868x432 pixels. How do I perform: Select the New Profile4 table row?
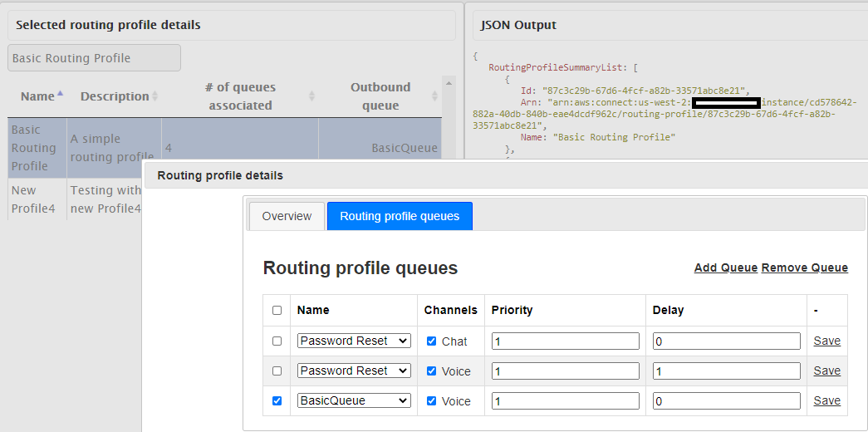pyautogui.click(x=75, y=199)
